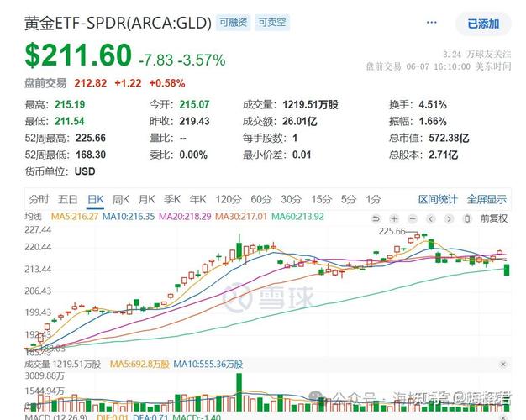This screenshot has height=420, width=526.
Task: Open 区间统计 range statistics
Action: (x=438, y=199)
